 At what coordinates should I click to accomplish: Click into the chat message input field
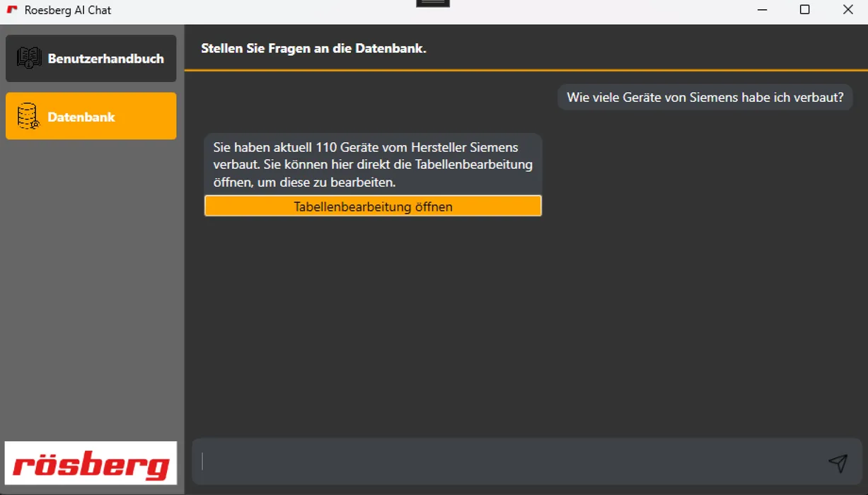click(x=495, y=462)
